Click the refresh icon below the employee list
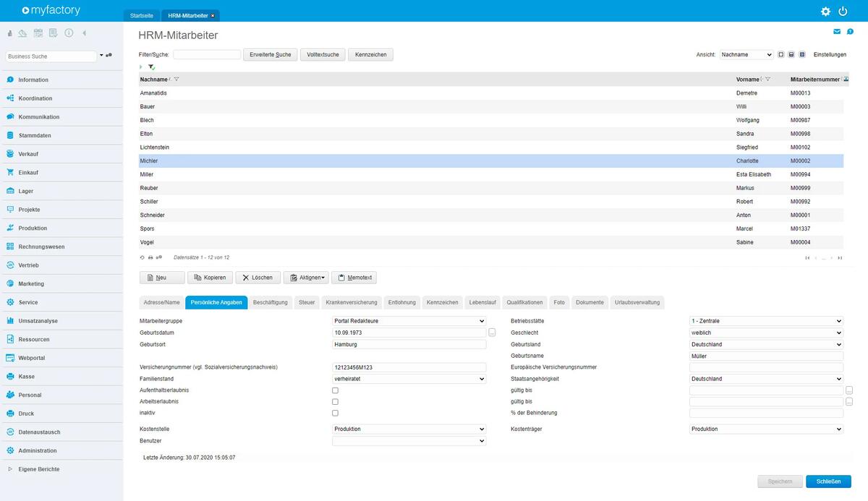Image resolution: width=868 pixels, height=501 pixels. (x=142, y=257)
